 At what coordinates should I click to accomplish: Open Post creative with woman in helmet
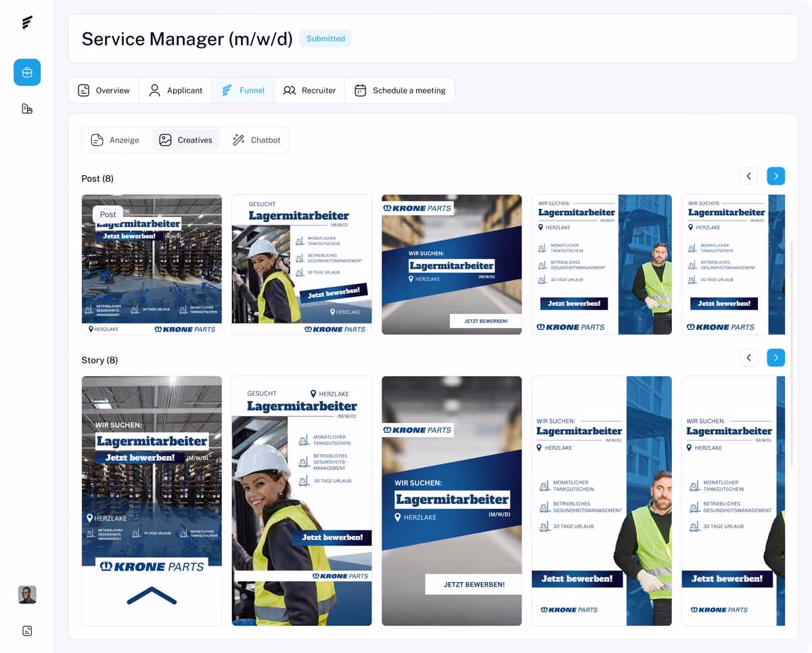point(302,265)
